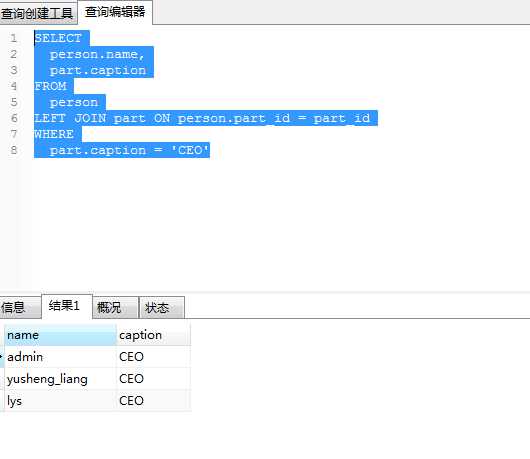Open the 信息 results tab
The height and width of the screenshot is (459, 530).
[x=20, y=308]
